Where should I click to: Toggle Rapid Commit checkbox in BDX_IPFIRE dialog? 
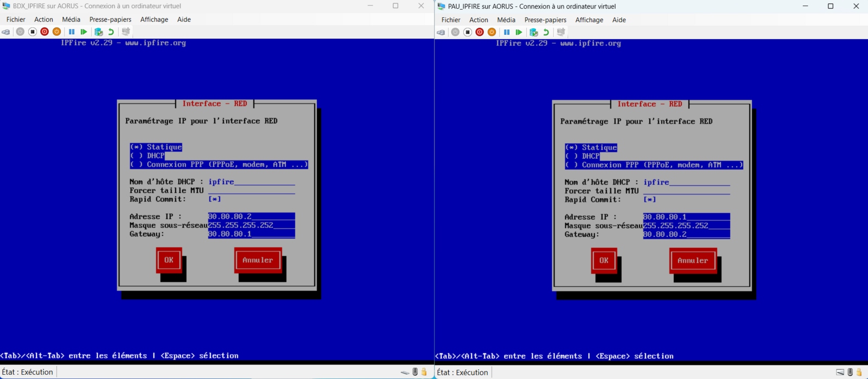215,199
